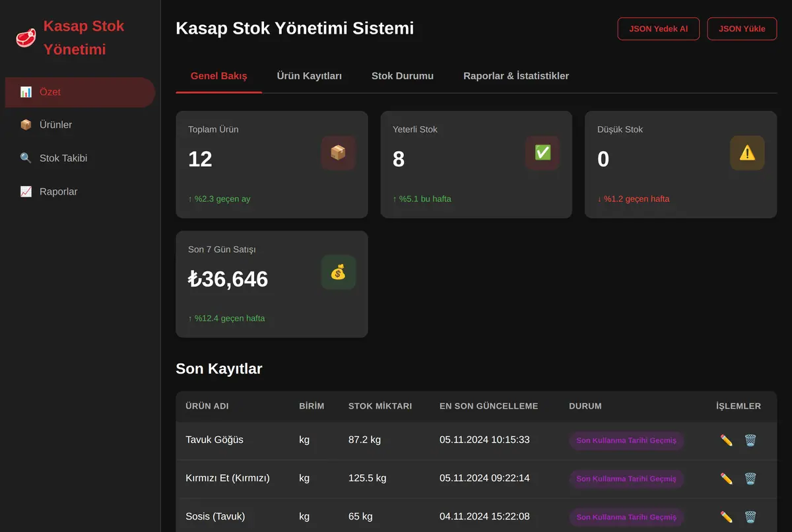792x532 pixels.
Task: Open the Özet sidebar item
Action: click(x=80, y=92)
